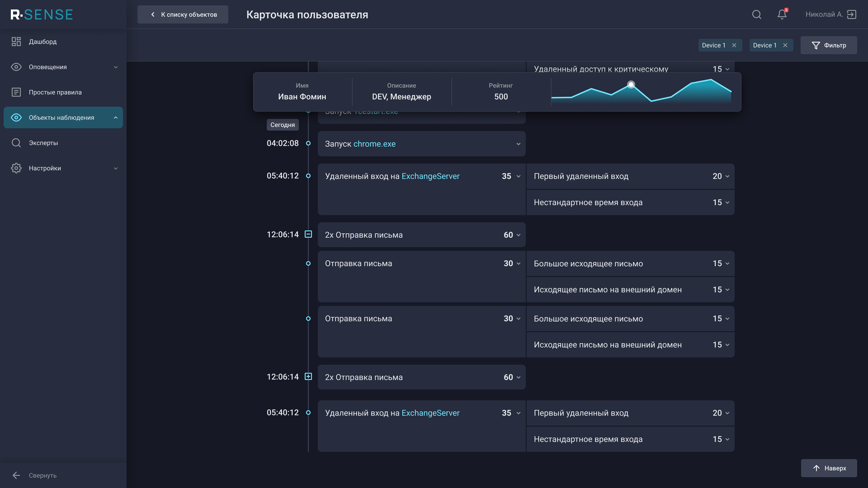This screenshot has height=488, width=868.
Task: Open the notifications bell icon
Action: point(782,14)
